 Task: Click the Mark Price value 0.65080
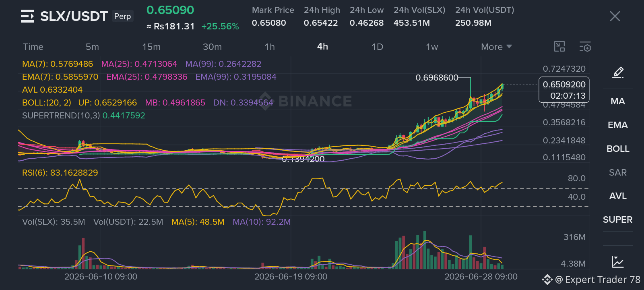click(x=269, y=23)
